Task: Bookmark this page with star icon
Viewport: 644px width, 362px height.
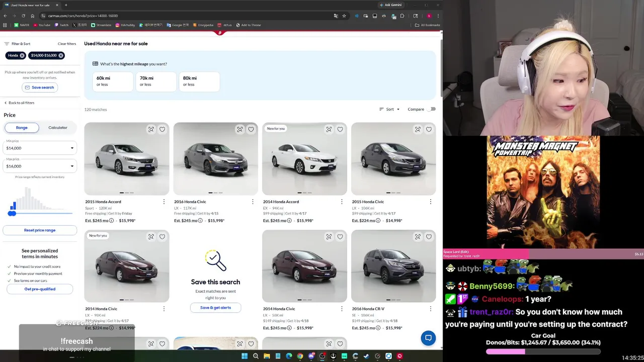Action: coord(344,16)
